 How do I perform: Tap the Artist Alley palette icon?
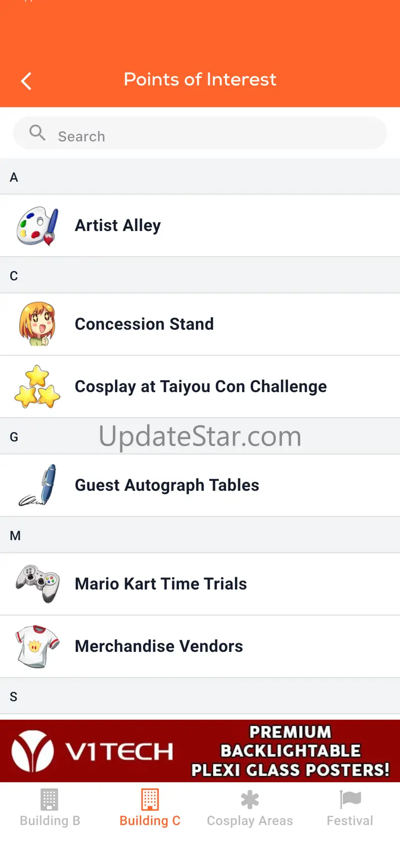(x=37, y=226)
